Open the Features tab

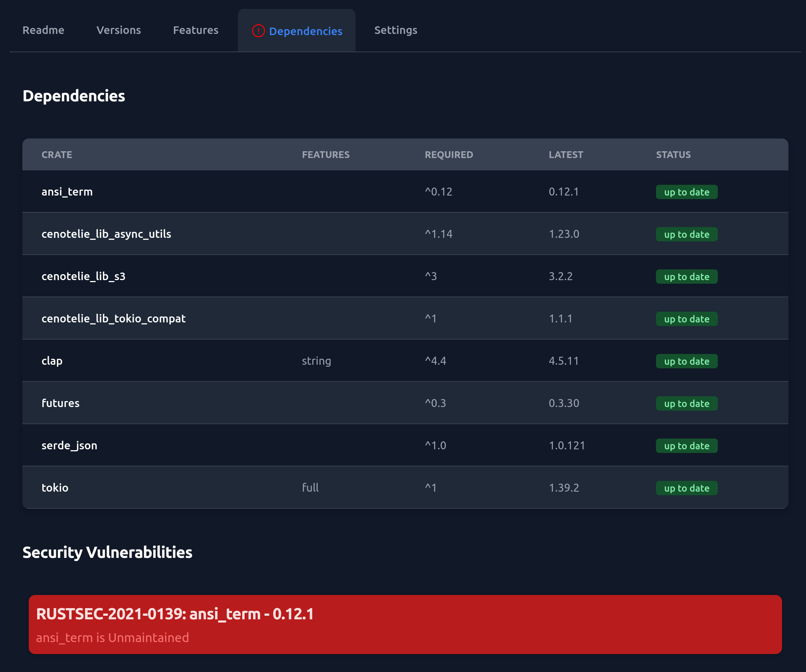[x=196, y=30]
